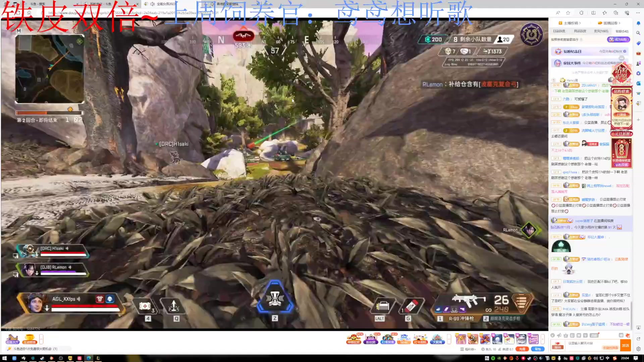Viewport: 644px width, 362px height.
Task: Click username 东北大茬茬 in chat
Action: tap(571, 123)
